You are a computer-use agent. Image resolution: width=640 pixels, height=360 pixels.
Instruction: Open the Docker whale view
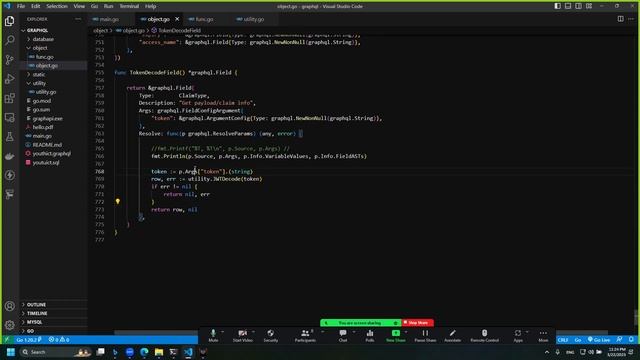pos(10,156)
